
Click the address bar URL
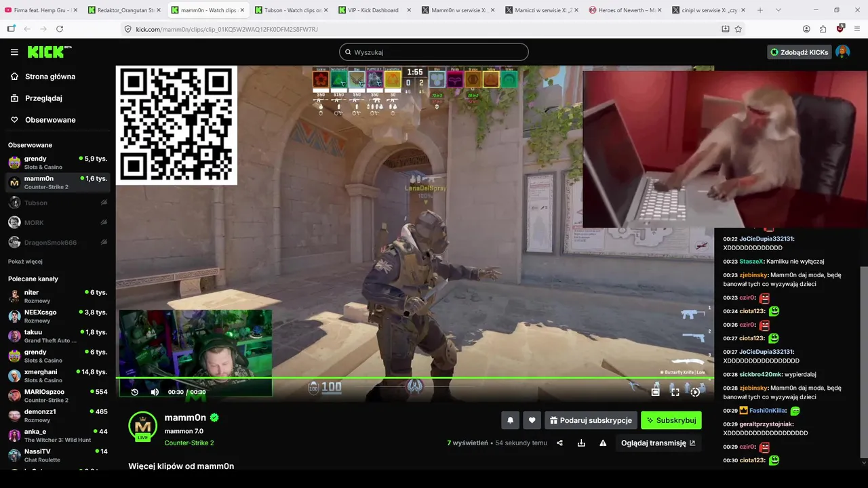click(226, 29)
